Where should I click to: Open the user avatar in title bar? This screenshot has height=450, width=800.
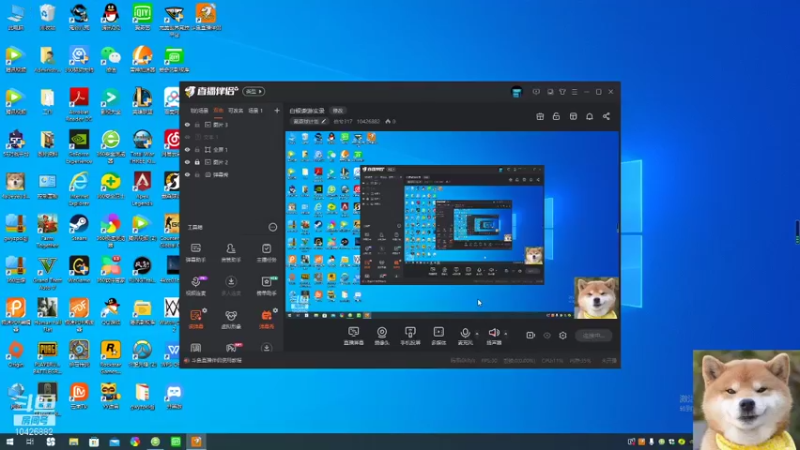click(x=516, y=92)
